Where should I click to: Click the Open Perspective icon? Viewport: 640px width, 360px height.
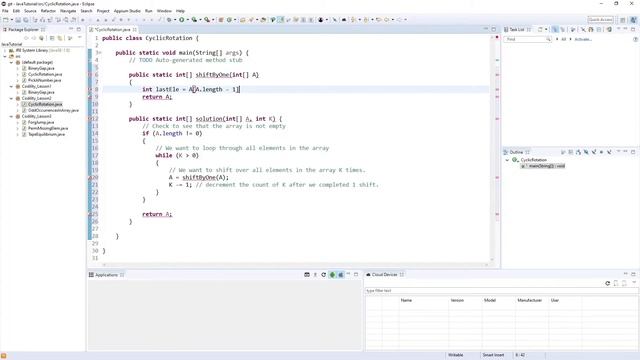pyautogui.click(x=623, y=20)
